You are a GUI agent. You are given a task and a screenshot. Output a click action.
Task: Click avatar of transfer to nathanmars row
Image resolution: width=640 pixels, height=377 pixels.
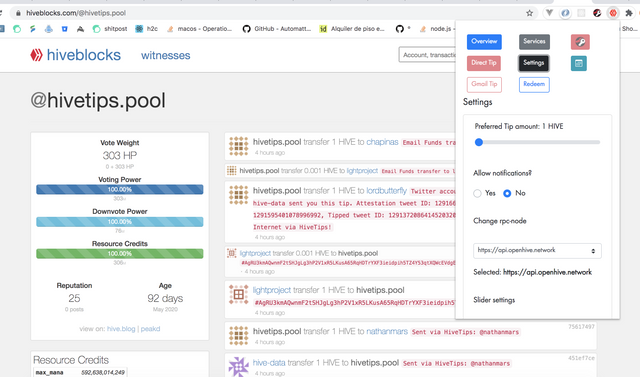pyautogui.click(x=238, y=335)
